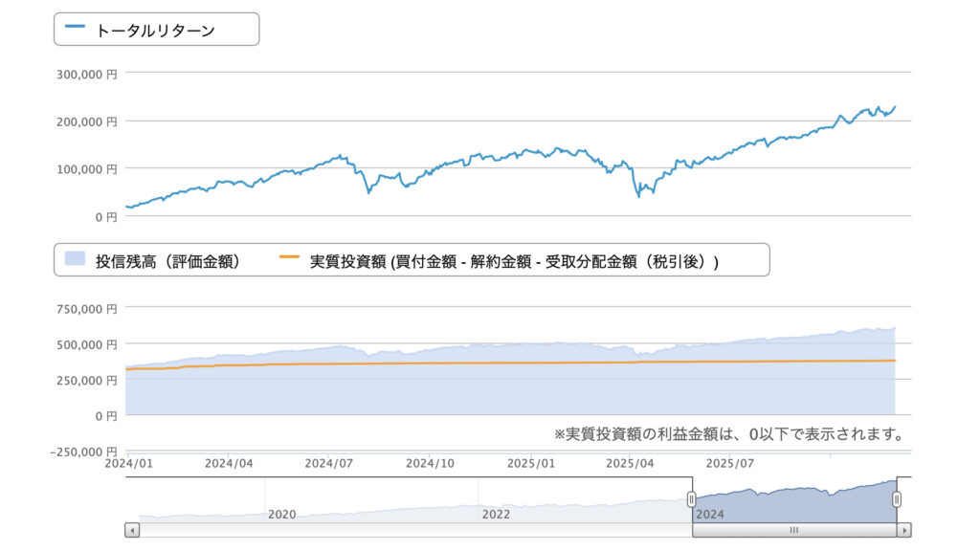This screenshot has width=980, height=551.
Task: Grab the right range handle of navigator
Action: 897,499
